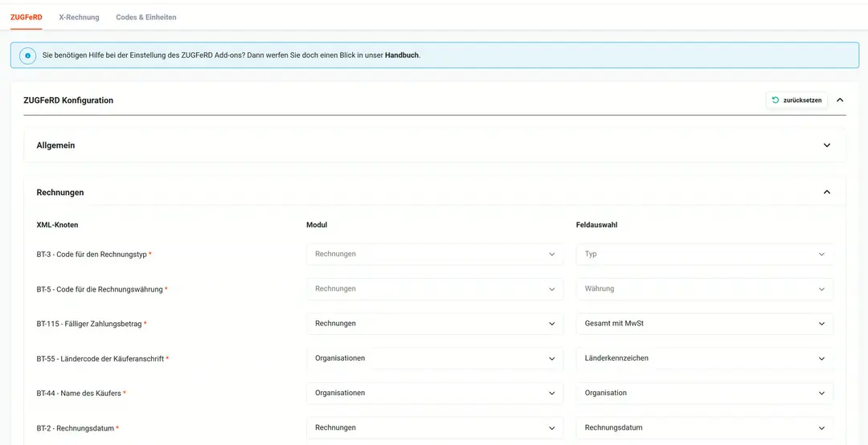Collapse the Rechnungen section

coord(827,192)
